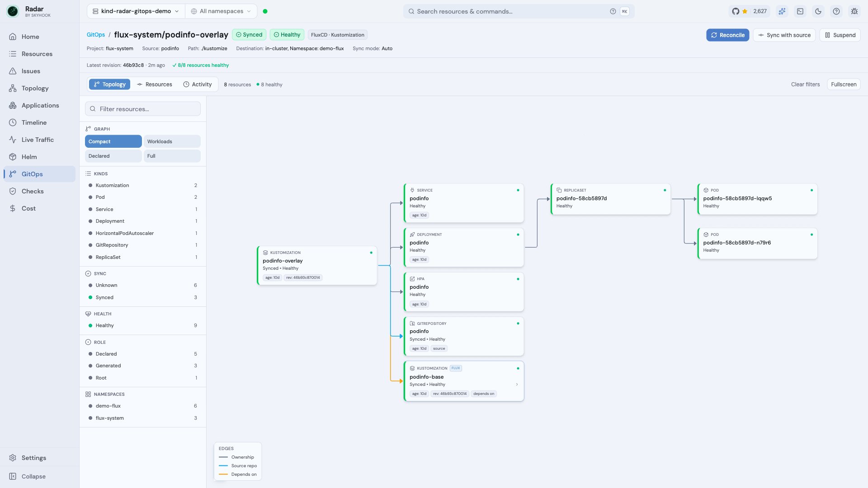Select the podinfo Service node
The image size is (868, 488).
pos(464,203)
